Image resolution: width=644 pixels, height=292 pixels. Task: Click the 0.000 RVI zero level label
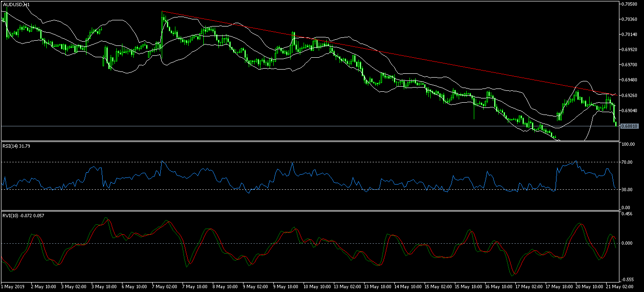tap(627, 243)
